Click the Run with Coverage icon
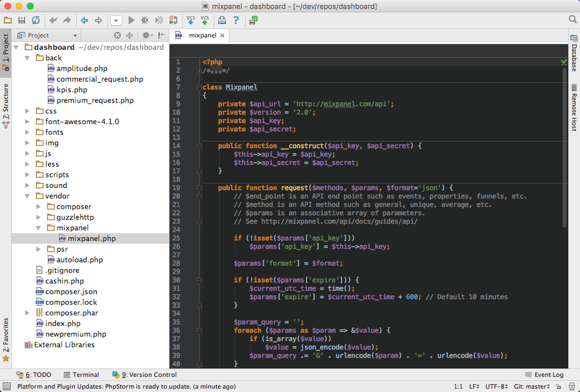Screen dimensions: 580x392 (x=159, y=20)
